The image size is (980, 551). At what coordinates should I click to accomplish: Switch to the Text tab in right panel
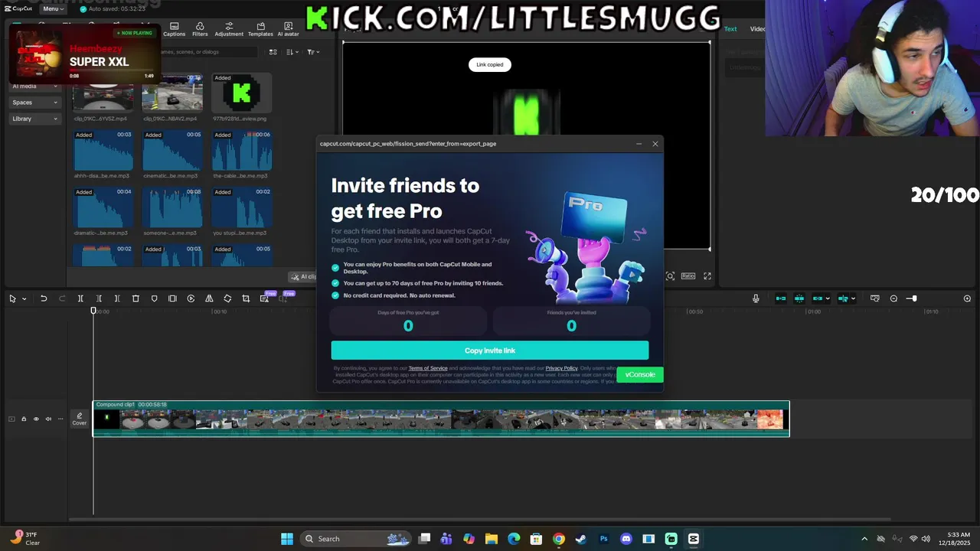click(x=730, y=29)
